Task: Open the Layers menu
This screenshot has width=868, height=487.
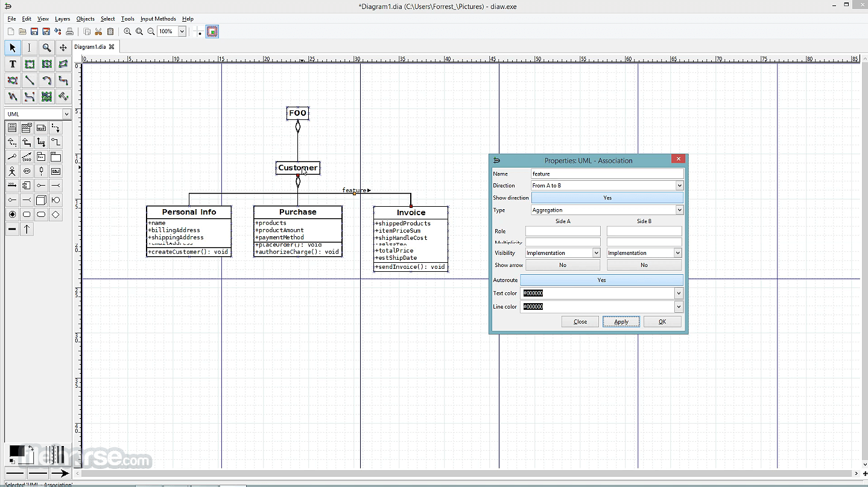Action: (62, 19)
